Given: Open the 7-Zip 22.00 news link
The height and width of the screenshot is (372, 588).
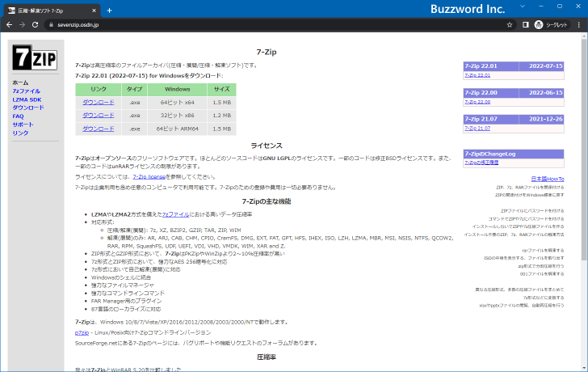Looking at the screenshot, I should 477,102.
